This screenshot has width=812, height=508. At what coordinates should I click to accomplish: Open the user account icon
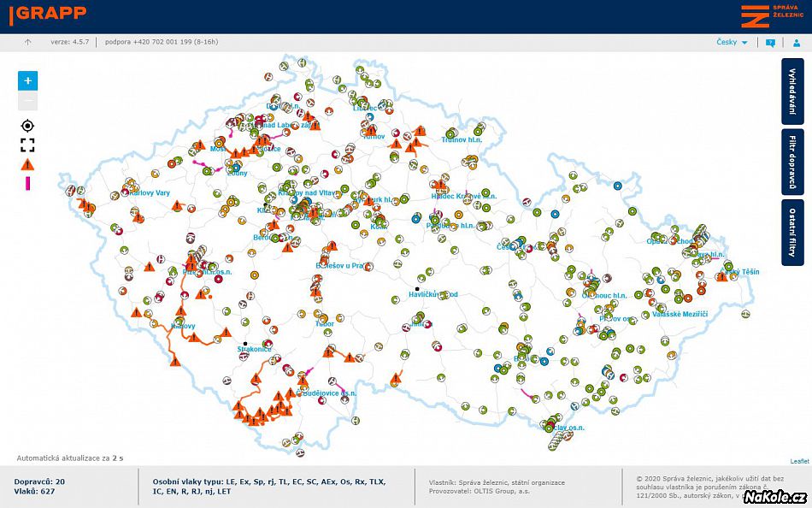click(796, 42)
